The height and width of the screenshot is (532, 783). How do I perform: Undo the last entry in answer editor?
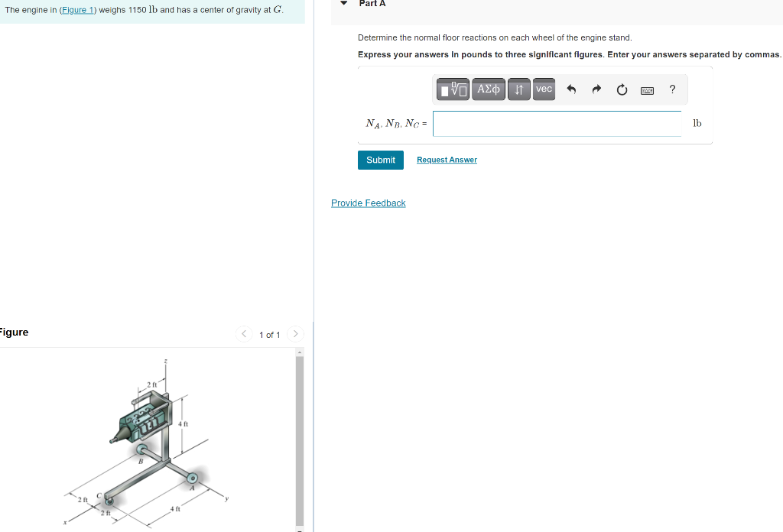(571, 89)
